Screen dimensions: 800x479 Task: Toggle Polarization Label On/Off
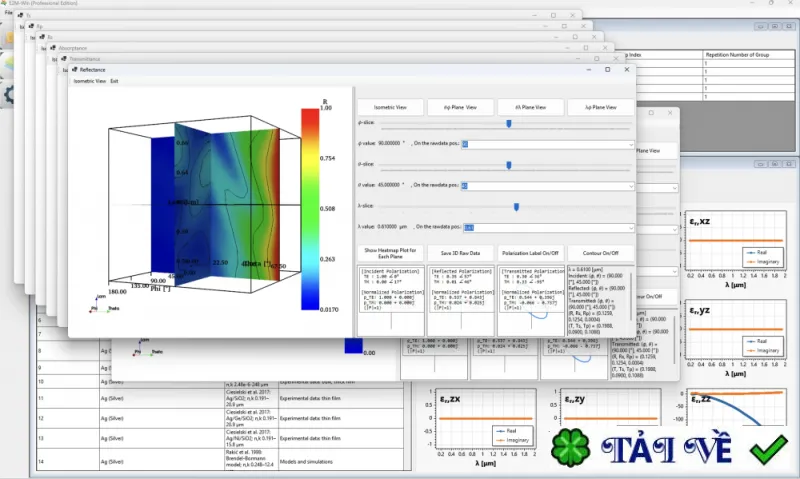pos(530,253)
